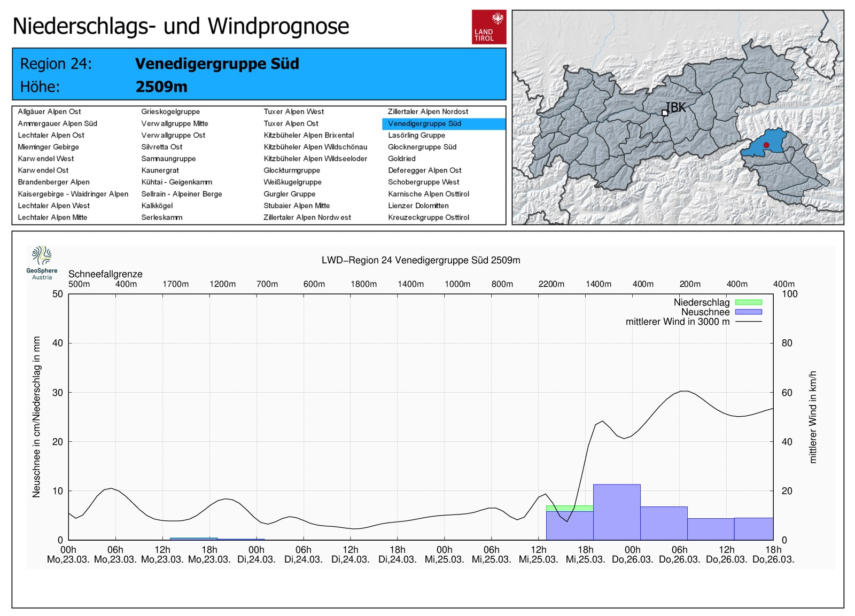This screenshot has width=855, height=616.
Task: Select the Lienzer Dolomiten region
Action: [x=418, y=206]
